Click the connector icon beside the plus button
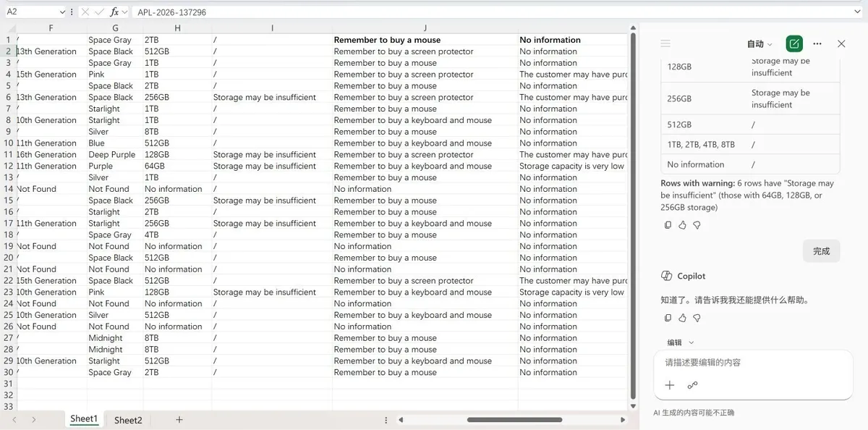 692,385
